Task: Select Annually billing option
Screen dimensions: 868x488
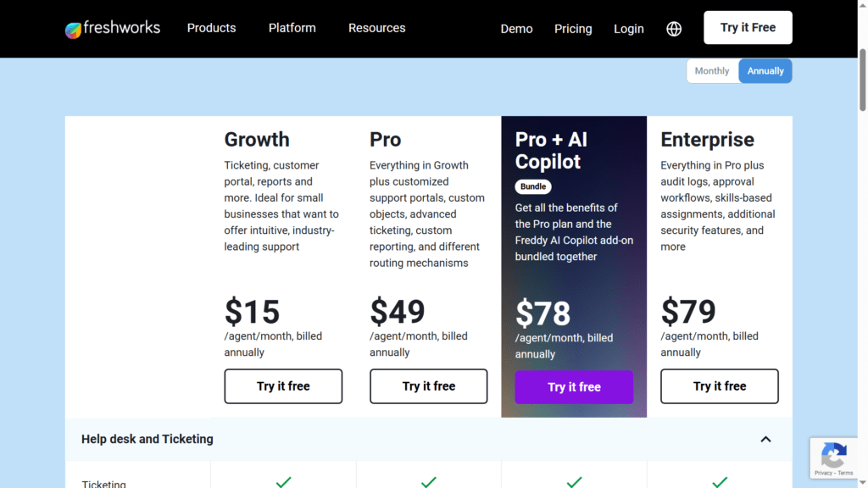Action: (x=765, y=71)
